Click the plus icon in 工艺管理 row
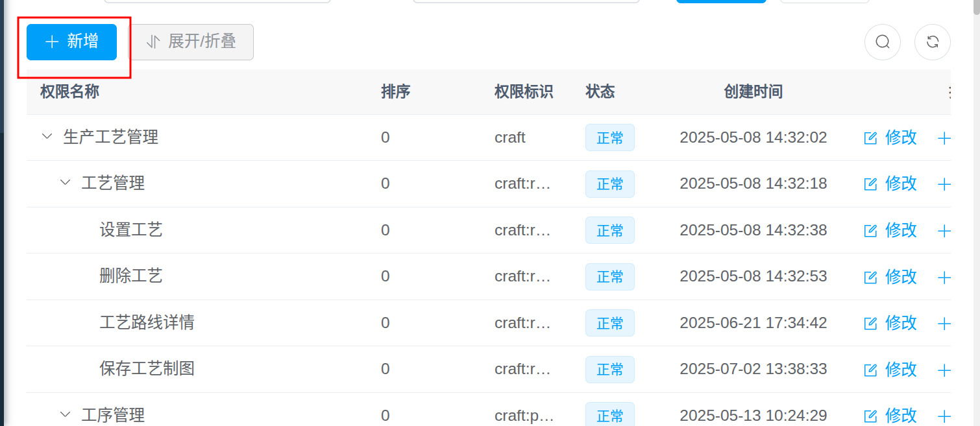Viewport: 980px width, 426px height. point(944,185)
